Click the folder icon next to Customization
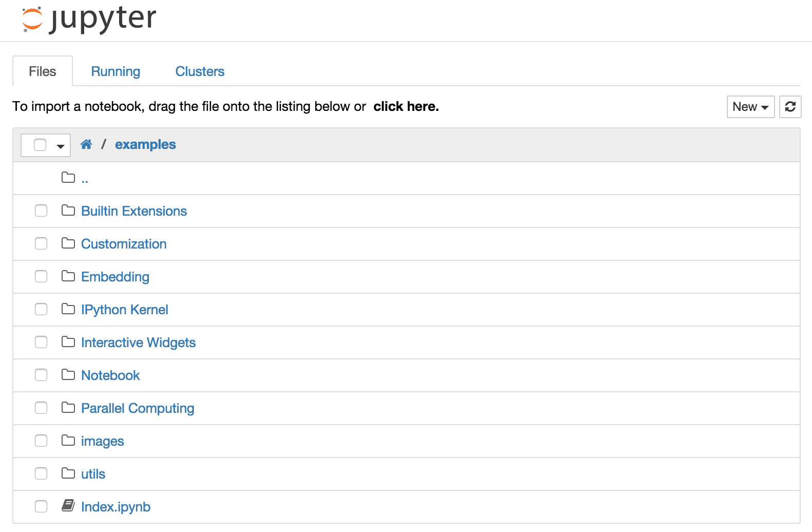The image size is (812, 532). coord(68,243)
